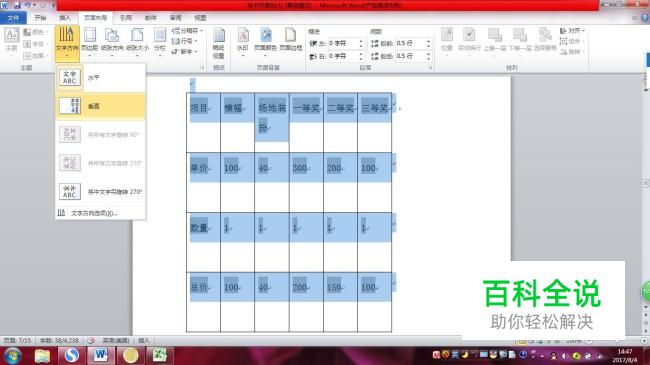Click the Undo icon in quick access toolbar

(x=28, y=5)
